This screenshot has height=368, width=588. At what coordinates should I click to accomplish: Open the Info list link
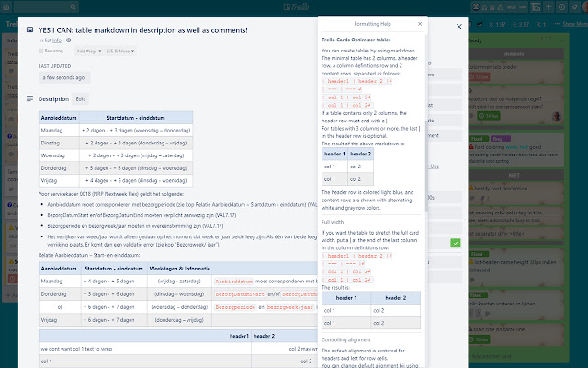(x=57, y=40)
